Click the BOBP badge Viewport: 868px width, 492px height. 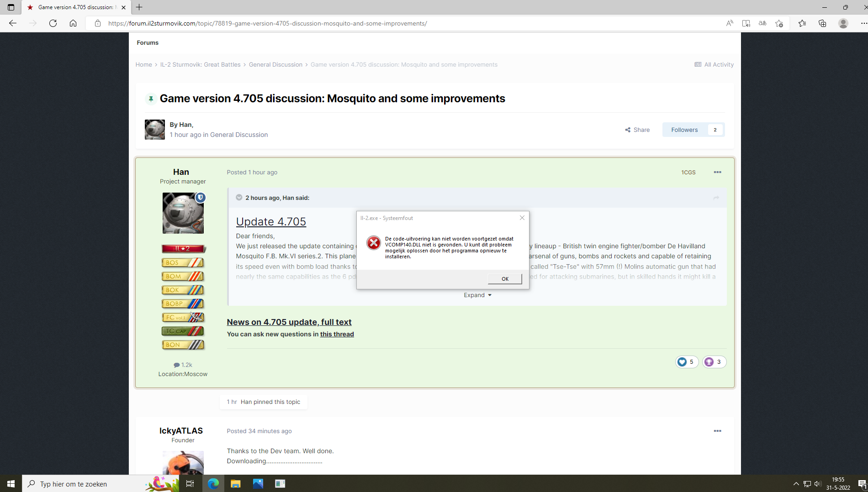coord(183,304)
